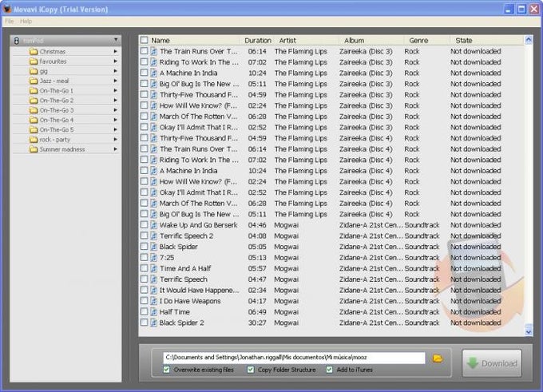Check the box for Black Spider 2
This screenshot has height=392, width=543.
click(x=144, y=323)
